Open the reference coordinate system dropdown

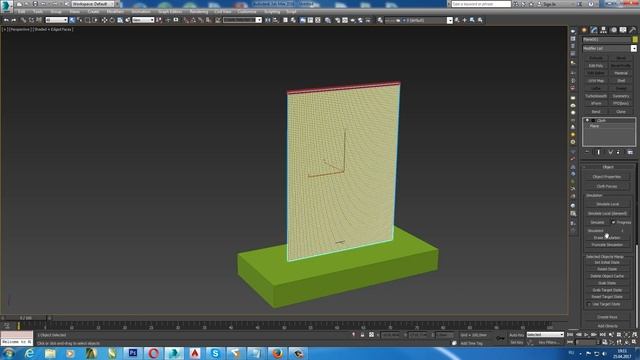pos(143,20)
